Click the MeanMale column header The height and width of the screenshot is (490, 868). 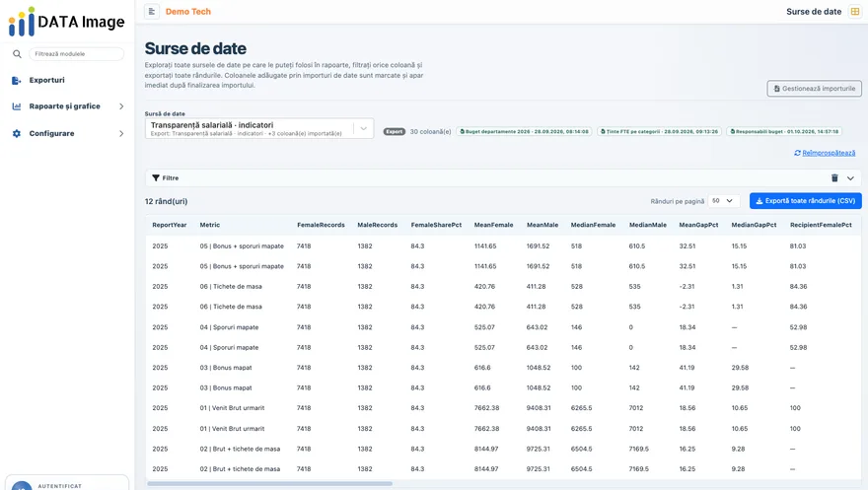pos(542,225)
